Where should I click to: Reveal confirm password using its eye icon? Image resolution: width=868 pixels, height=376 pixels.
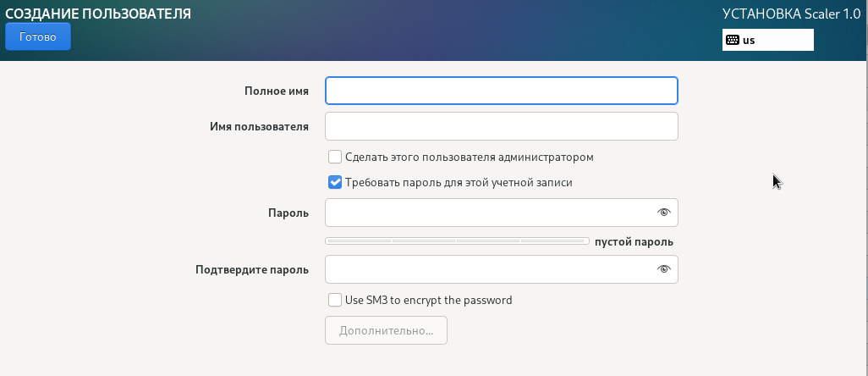pos(663,269)
